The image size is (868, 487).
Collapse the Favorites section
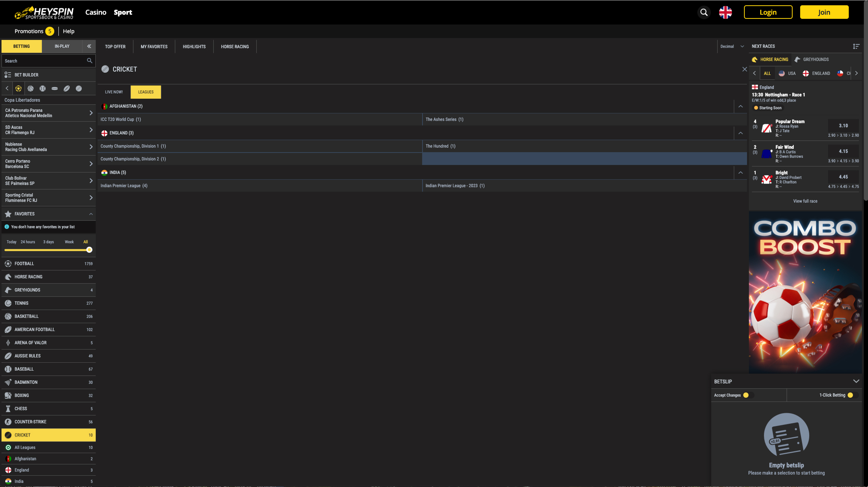(91, 214)
